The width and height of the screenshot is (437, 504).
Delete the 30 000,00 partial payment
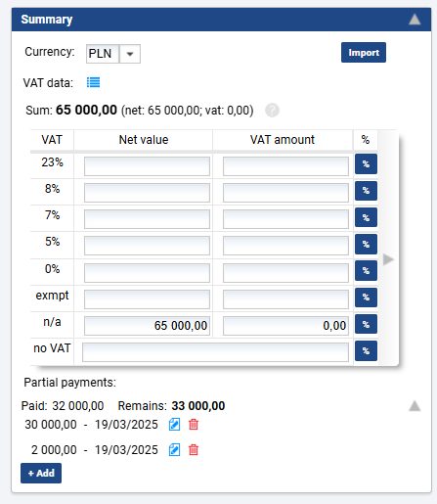(194, 425)
